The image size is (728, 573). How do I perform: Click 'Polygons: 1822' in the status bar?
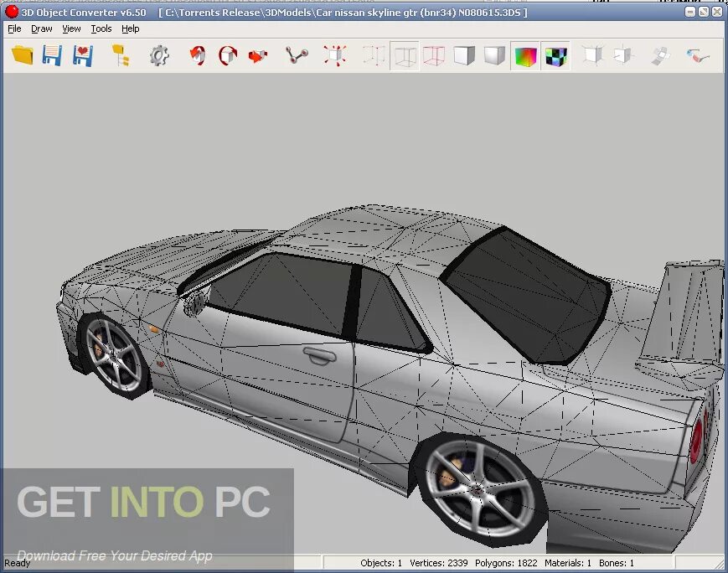(506, 563)
